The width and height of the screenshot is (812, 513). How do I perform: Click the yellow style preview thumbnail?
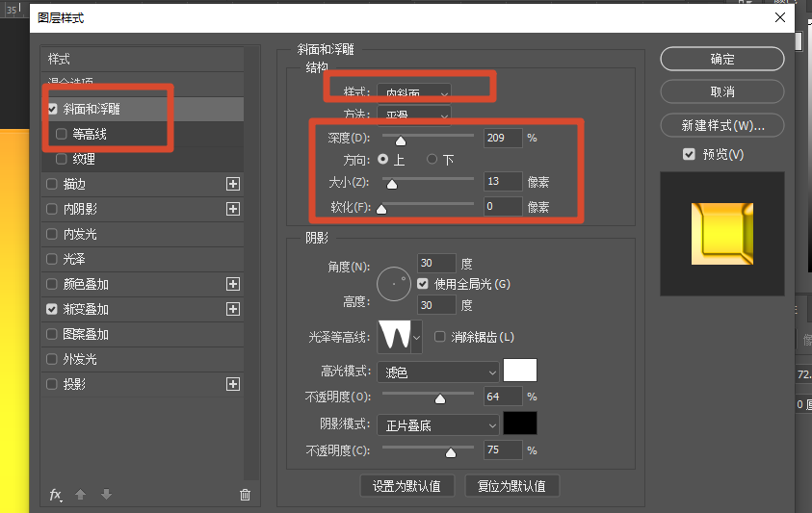click(722, 234)
